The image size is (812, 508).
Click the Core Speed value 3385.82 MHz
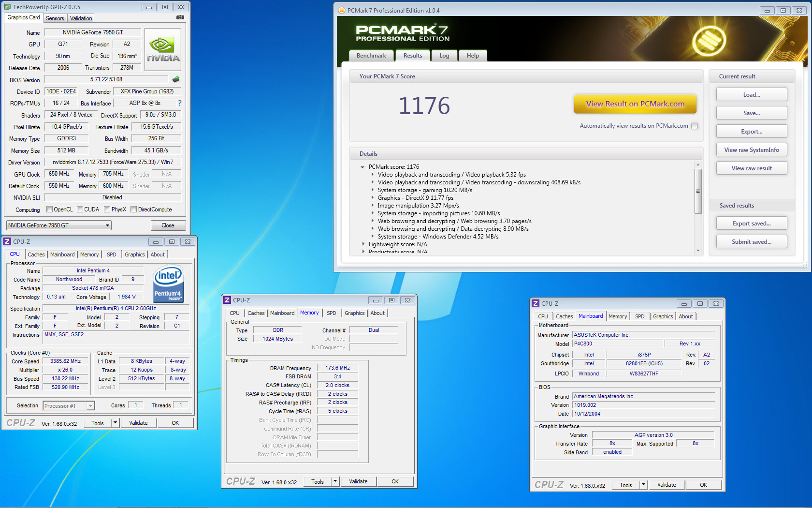pyautogui.click(x=66, y=361)
